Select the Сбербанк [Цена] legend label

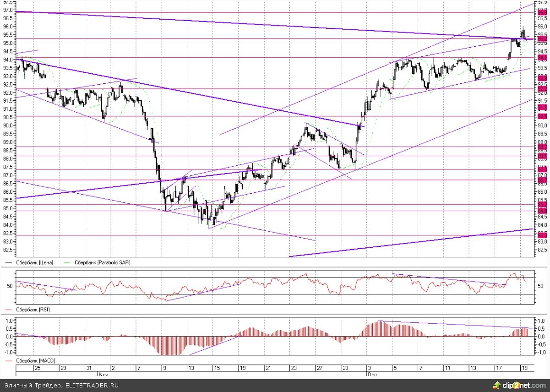pos(35,263)
